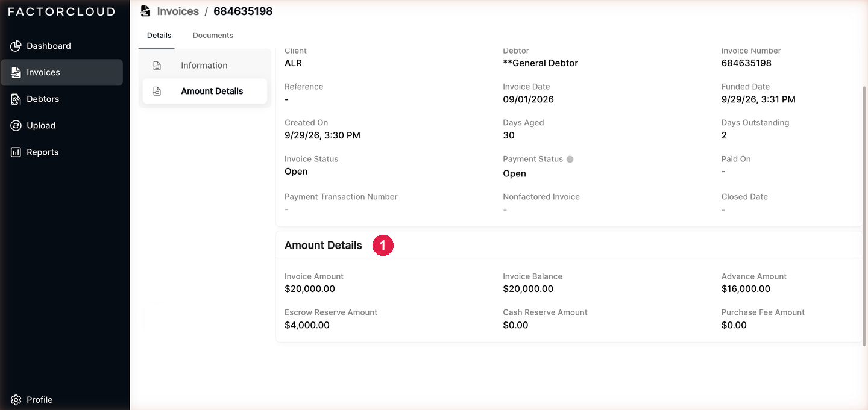Click the Amount Details section document icon
868x410 pixels.
click(157, 91)
